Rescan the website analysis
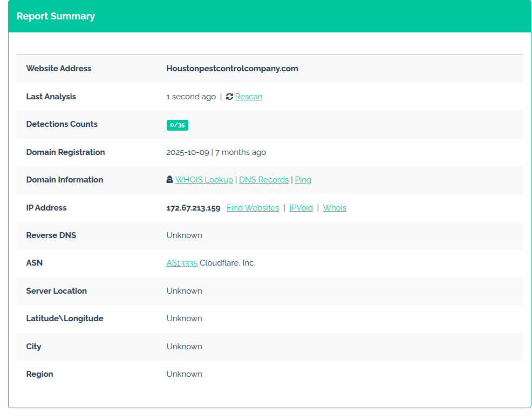The width and height of the screenshot is (532, 420). 248,97
